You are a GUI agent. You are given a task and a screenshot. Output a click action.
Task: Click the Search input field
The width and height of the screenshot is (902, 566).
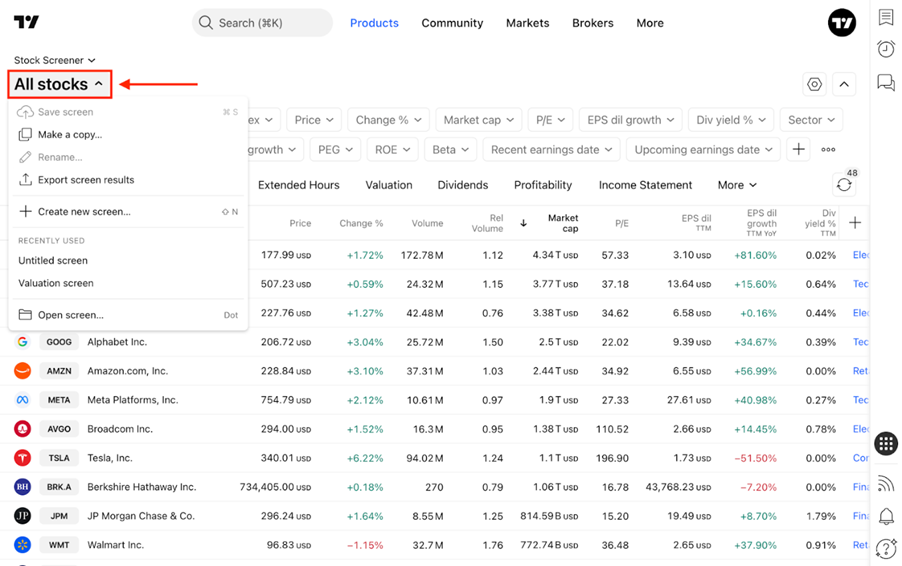(x=262, y=23)
